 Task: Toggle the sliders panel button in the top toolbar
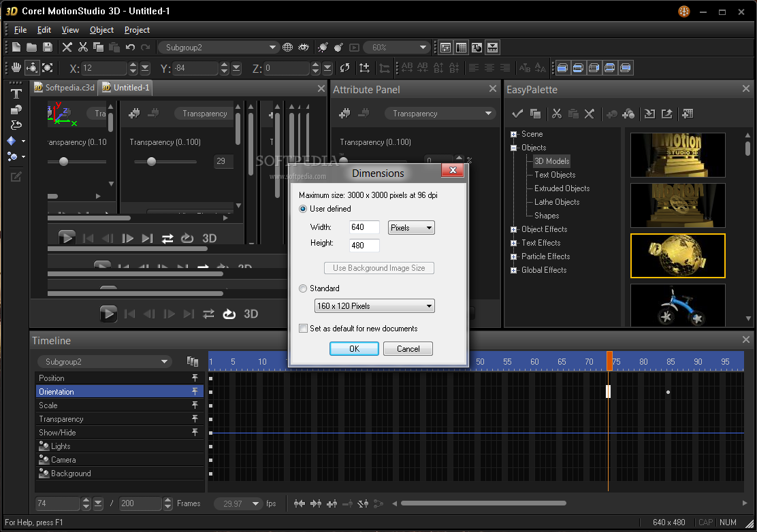click(x=446, y=47)
